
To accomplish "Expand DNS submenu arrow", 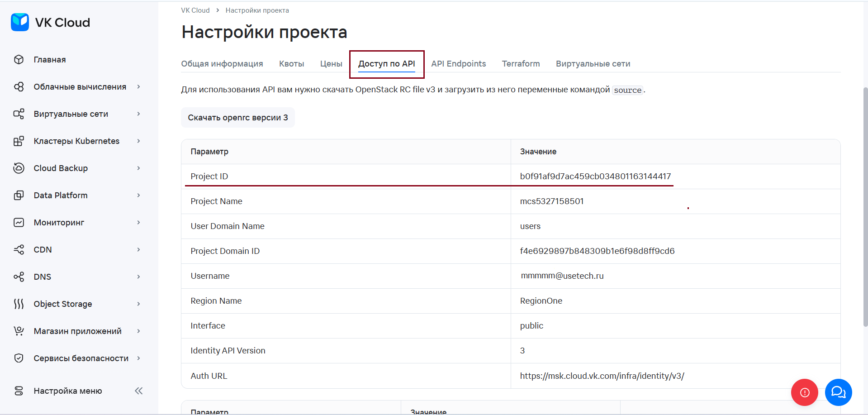I will coord(139,277).
